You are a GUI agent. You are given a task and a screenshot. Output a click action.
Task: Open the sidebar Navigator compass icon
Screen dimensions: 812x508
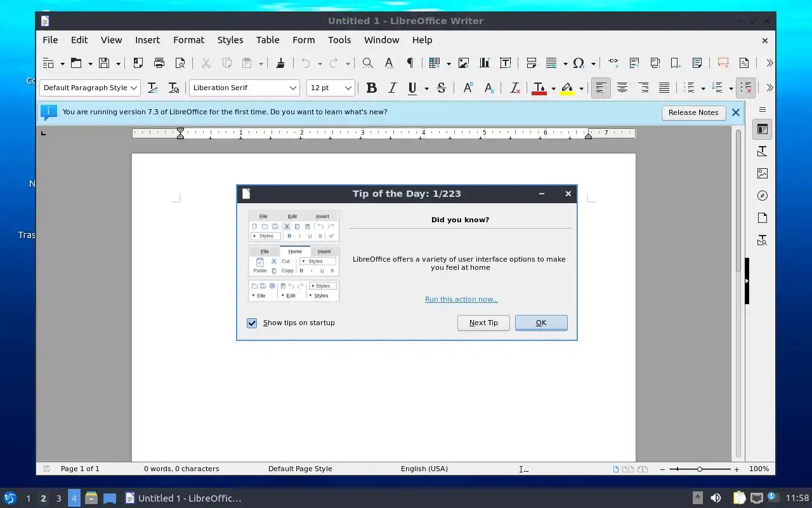click(763, 196)
